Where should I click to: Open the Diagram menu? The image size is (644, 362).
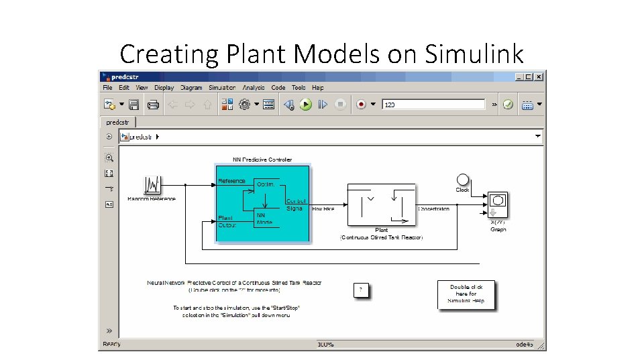coord(191,87)
